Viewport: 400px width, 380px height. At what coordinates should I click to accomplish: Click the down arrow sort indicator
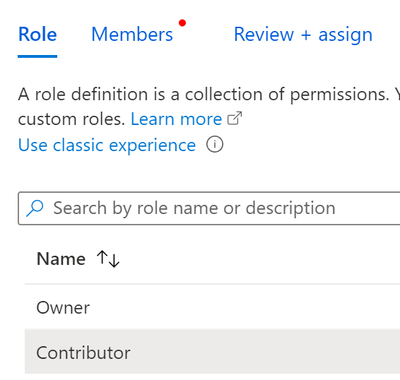tap(114, 261)
